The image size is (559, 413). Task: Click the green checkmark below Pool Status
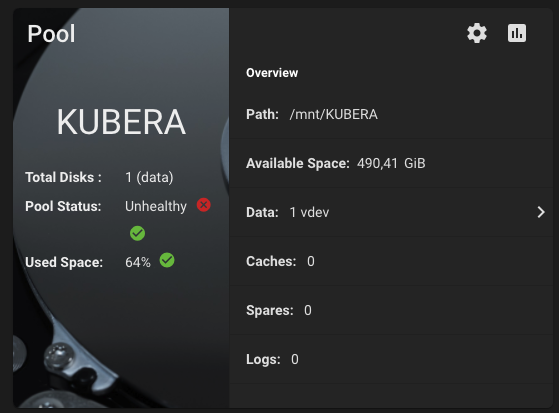[x=137, y=233]
